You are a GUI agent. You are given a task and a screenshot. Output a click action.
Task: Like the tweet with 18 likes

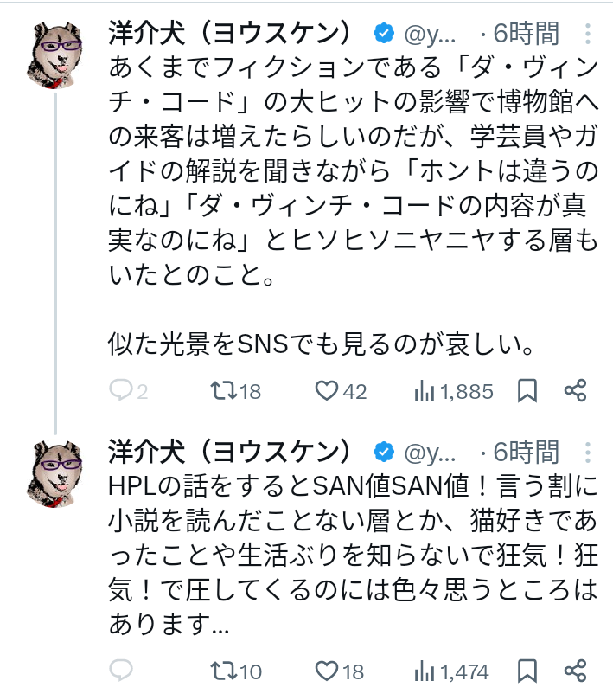tap(326, 671)
